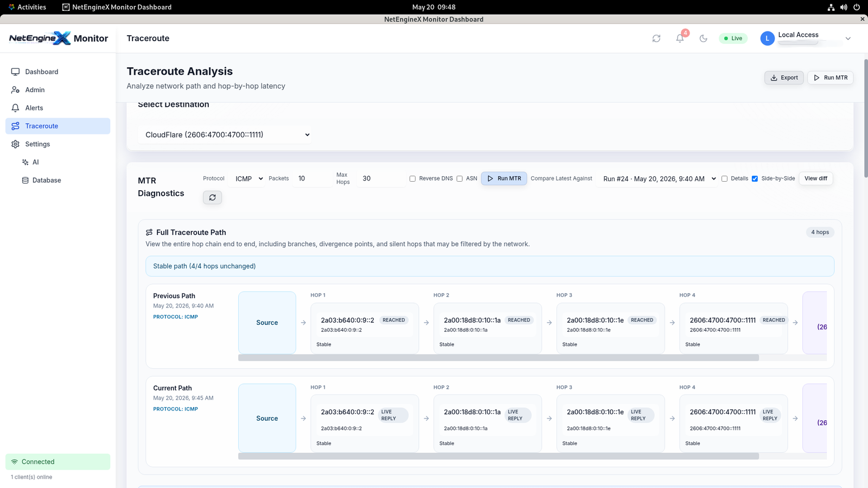Open the ICMP protocol dropdown
The width and height of the screenshot is (868, 488).
(247, 178)
